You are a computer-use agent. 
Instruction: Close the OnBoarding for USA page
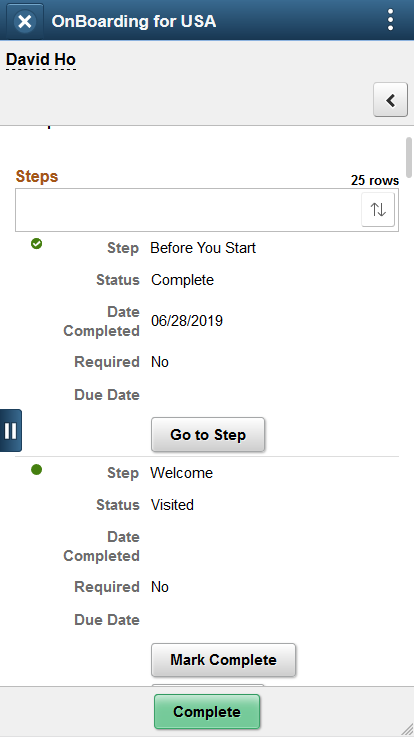tap(24, 21)
